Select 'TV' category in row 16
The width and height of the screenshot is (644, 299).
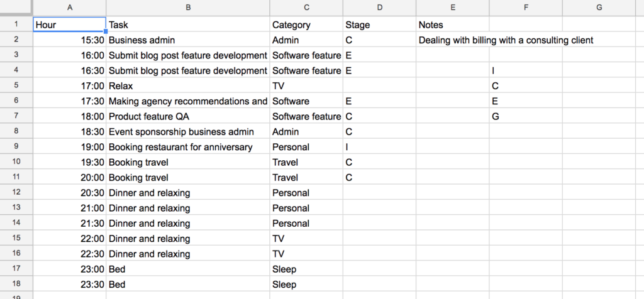click(x=306, y=254)
